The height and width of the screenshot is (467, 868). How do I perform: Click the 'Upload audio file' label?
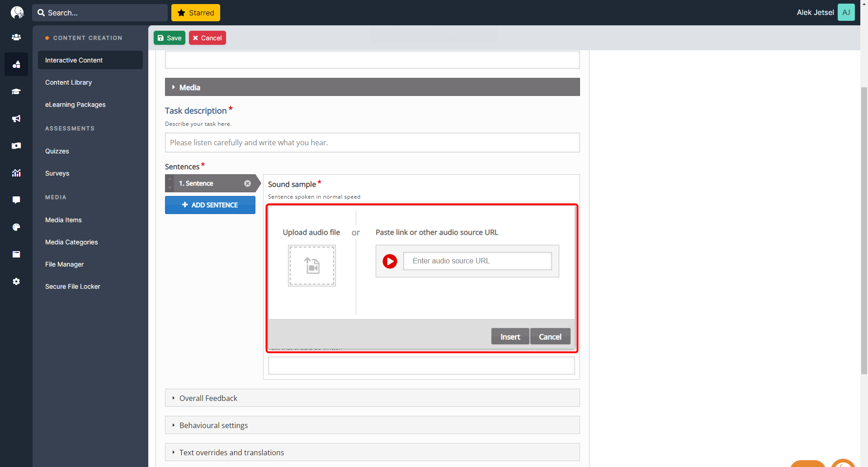point(311,232)
